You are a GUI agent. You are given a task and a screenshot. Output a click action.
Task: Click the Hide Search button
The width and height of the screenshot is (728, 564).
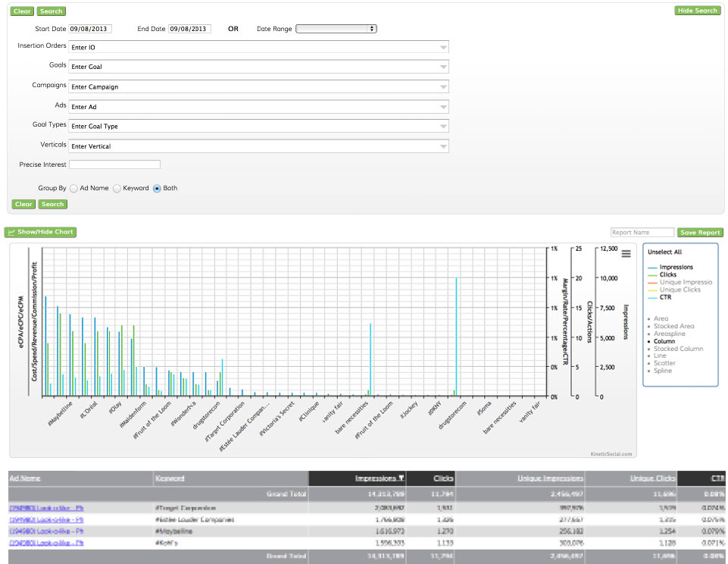[698, 10]
